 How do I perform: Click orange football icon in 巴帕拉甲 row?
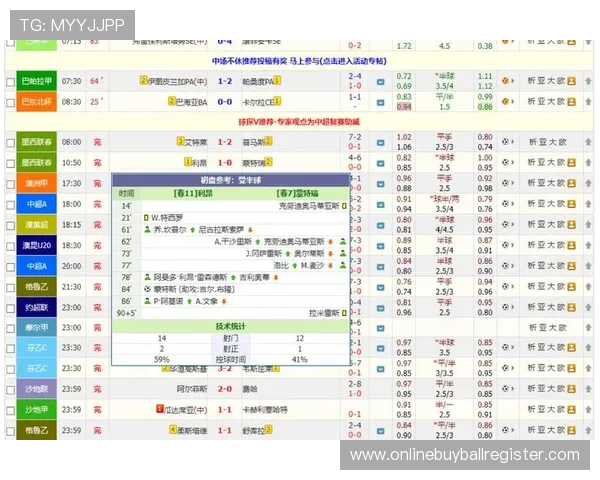tap(505, 81)
